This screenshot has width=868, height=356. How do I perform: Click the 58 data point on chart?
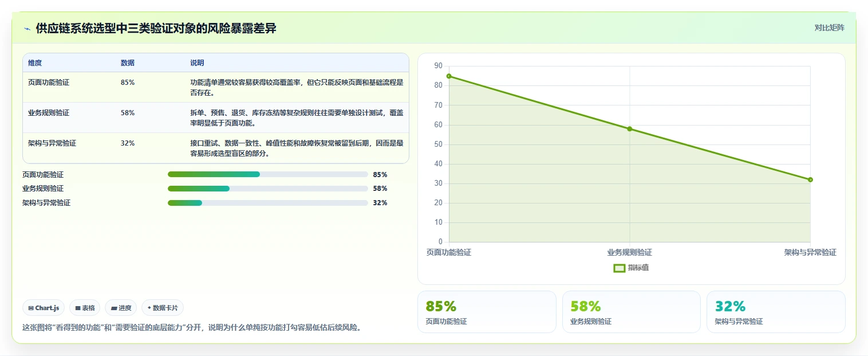629,128
